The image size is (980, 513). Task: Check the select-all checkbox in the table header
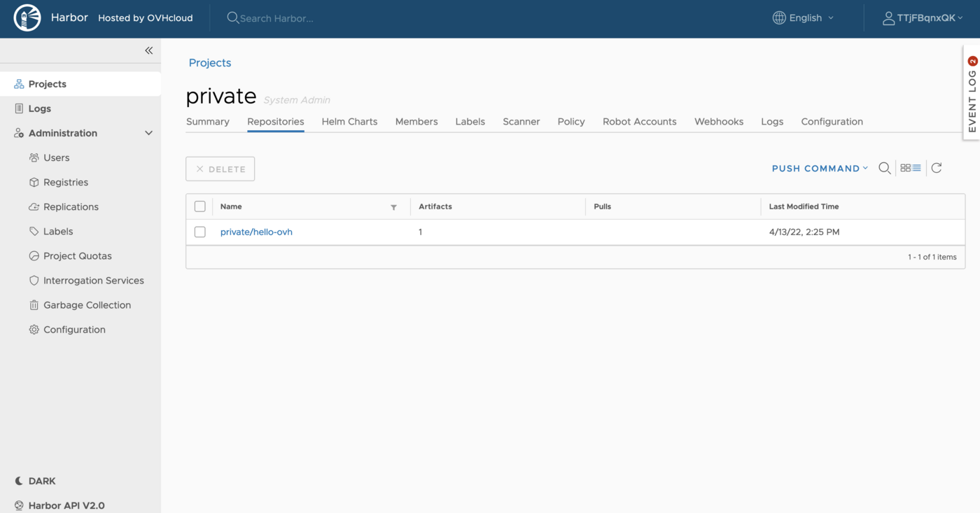point(199,206)
